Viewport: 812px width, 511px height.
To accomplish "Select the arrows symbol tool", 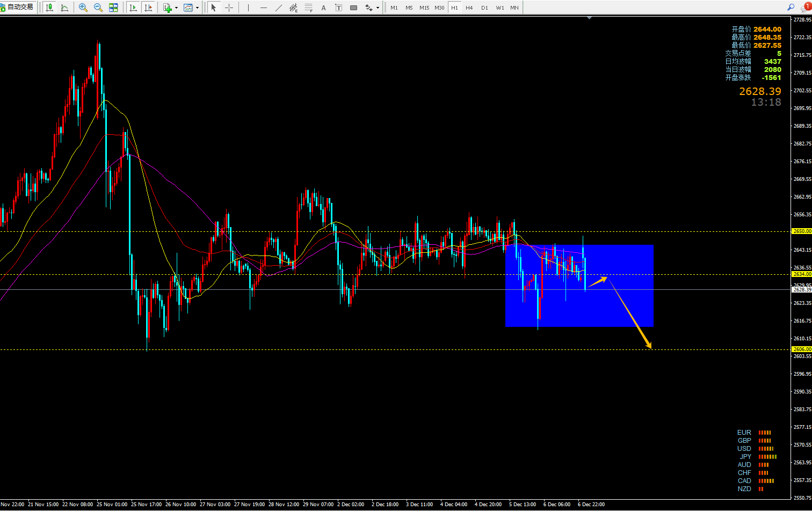I will [x=369, y=8].
